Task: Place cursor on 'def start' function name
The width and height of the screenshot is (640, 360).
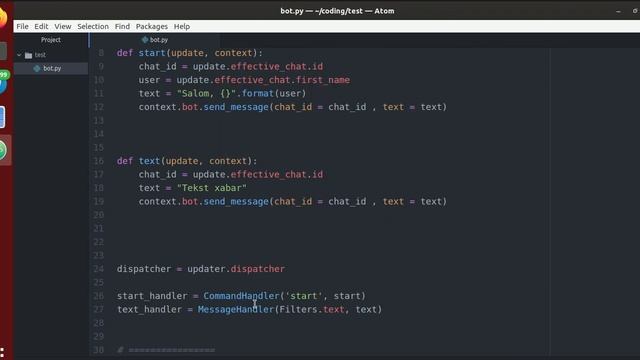Action: click(x=152, y=53)
